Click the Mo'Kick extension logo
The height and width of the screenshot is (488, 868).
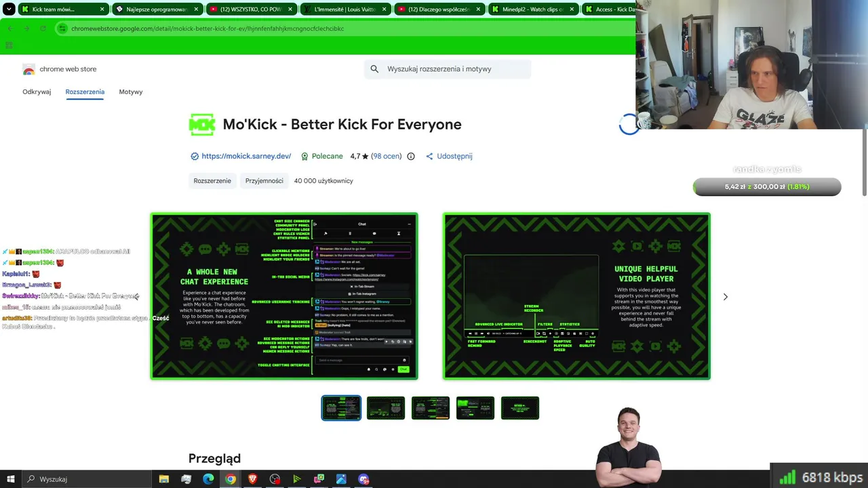[202, 125]
